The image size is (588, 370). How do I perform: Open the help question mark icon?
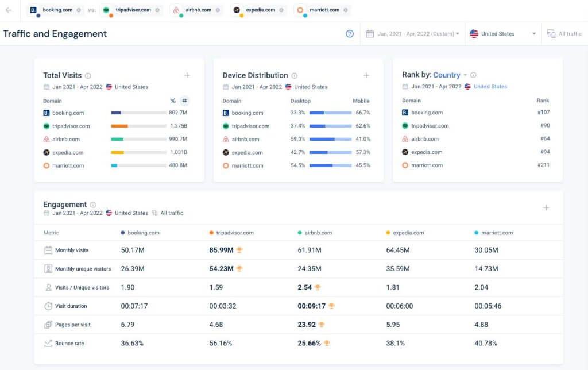pos(350,34)
